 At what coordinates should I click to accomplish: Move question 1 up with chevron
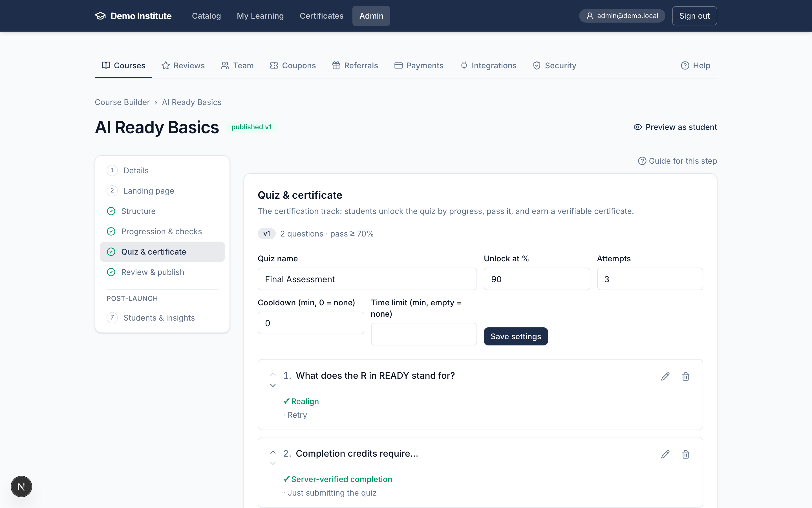(273, 374)
